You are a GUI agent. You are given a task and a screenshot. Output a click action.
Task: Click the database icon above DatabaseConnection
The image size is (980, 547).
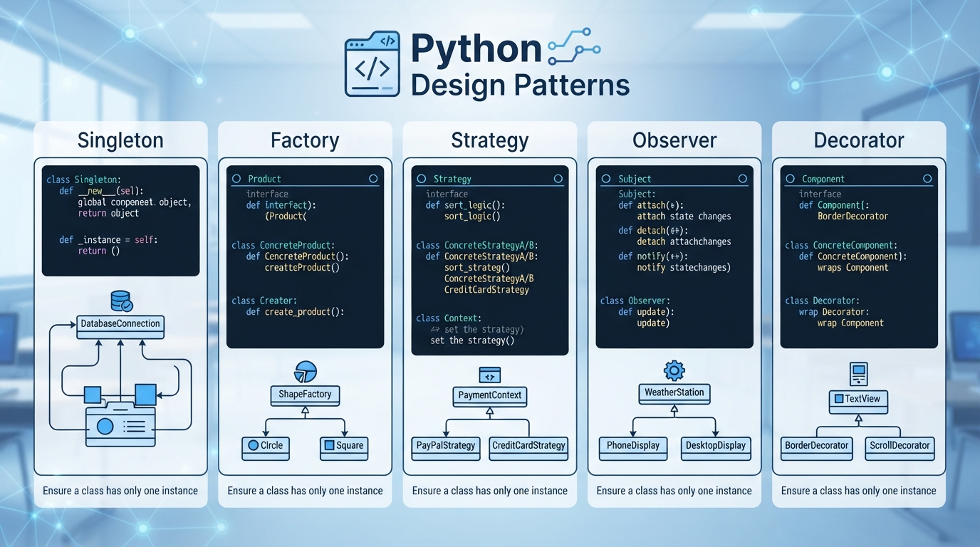120,301
